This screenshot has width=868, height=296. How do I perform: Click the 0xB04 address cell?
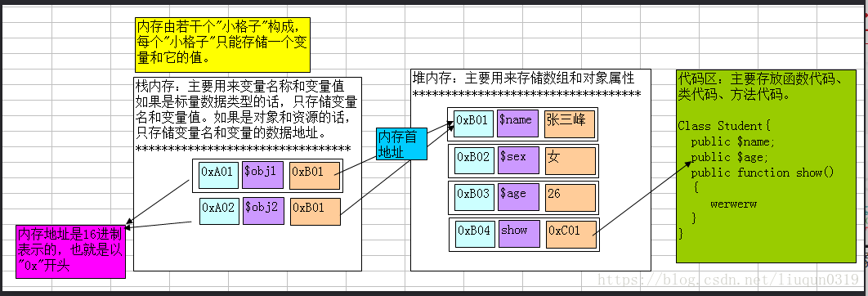point(476,234)
